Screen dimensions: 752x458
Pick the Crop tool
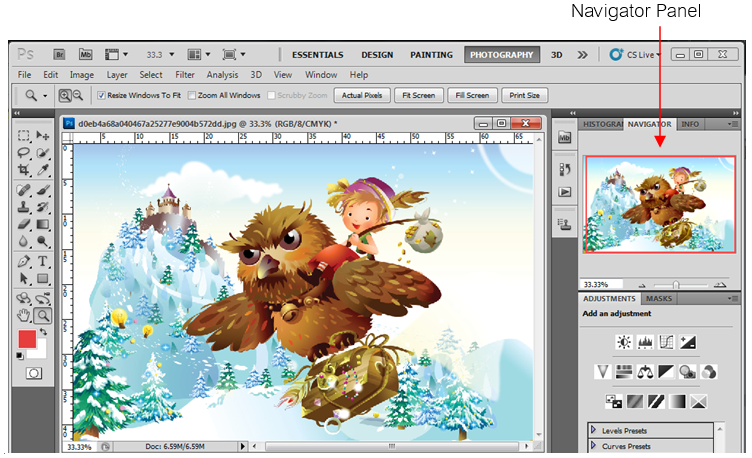tap(25, 170)
